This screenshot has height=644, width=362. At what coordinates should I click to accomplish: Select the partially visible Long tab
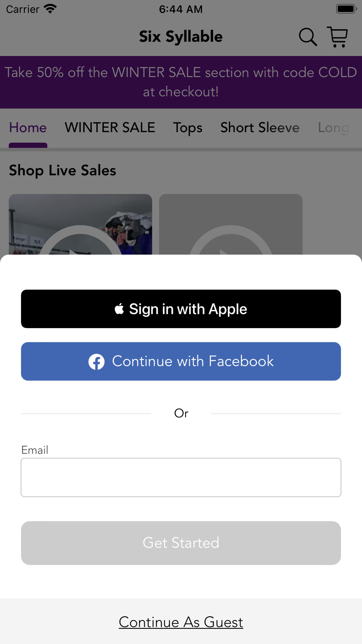pyautogui.click(x=333, y=128)
